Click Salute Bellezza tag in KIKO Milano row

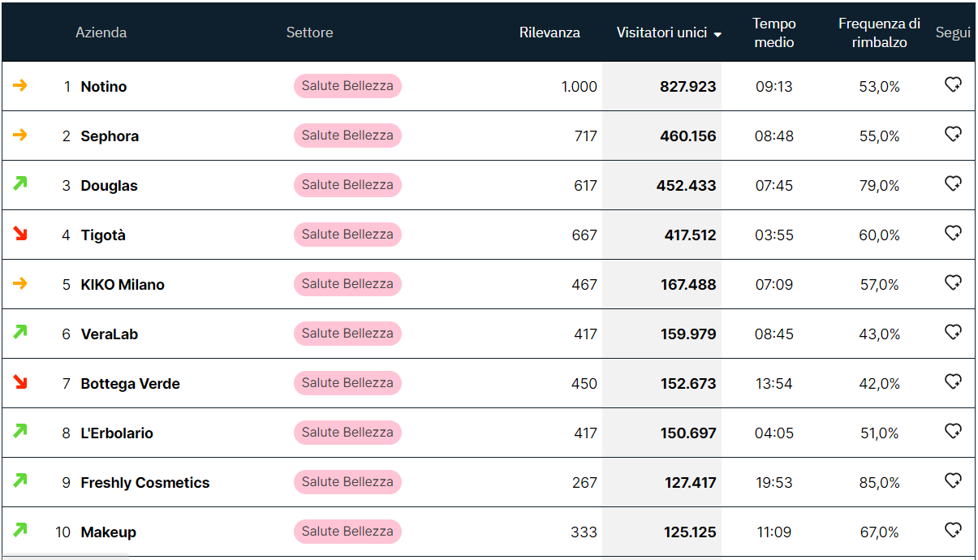click(x=347, y=284)
